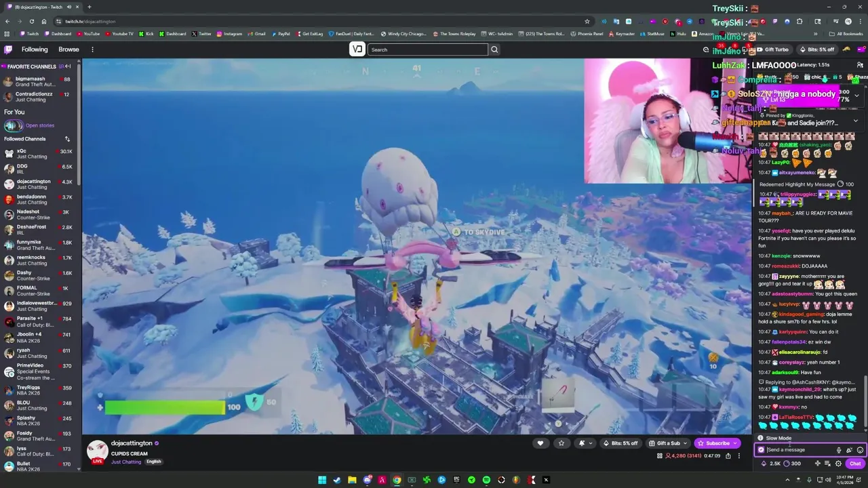Select the FORMAL channel in sidebar

(39, 291)
